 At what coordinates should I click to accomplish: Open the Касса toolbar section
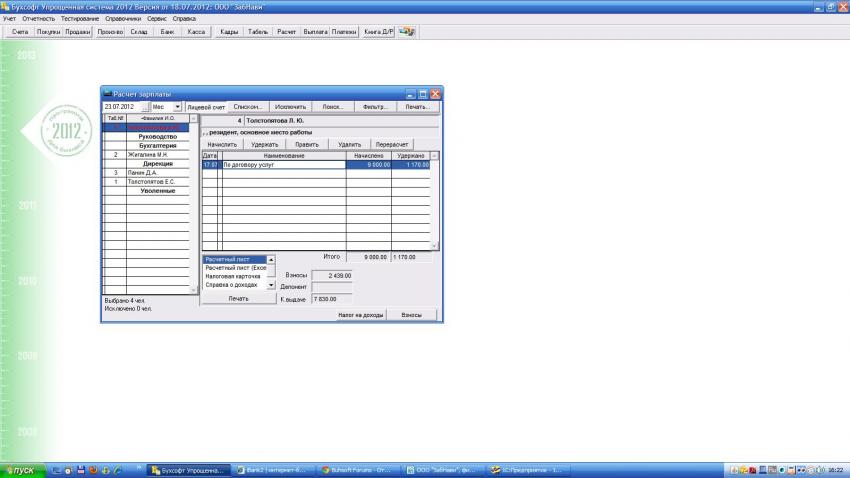click(196, 32)
